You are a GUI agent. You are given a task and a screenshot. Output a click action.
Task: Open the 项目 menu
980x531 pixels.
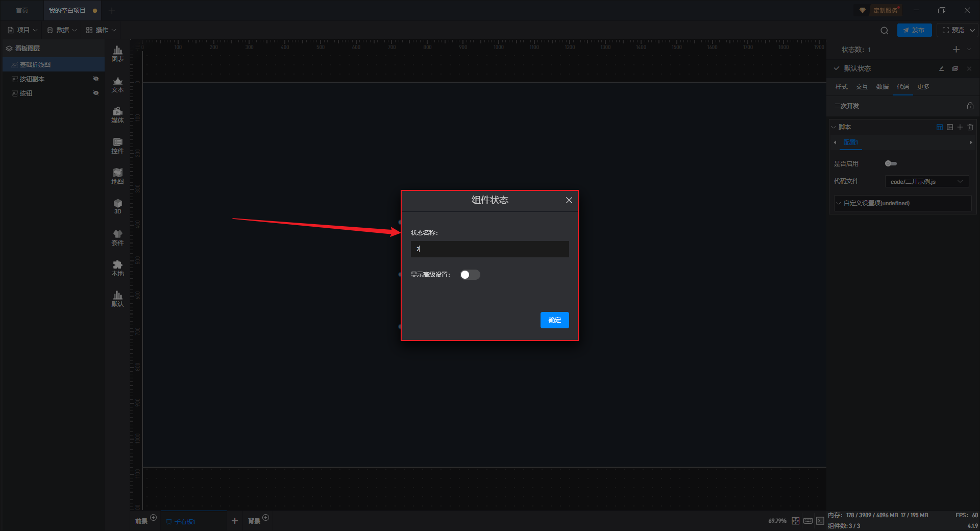22,30
